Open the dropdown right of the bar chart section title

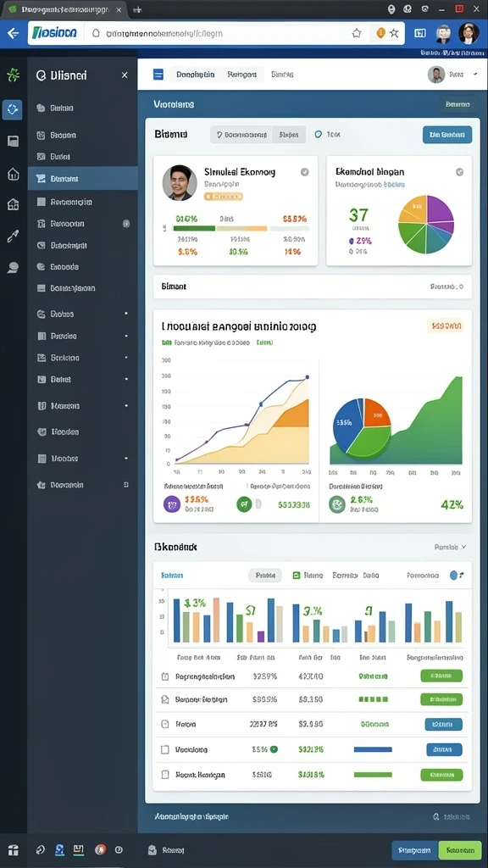(x=451, y=547)
